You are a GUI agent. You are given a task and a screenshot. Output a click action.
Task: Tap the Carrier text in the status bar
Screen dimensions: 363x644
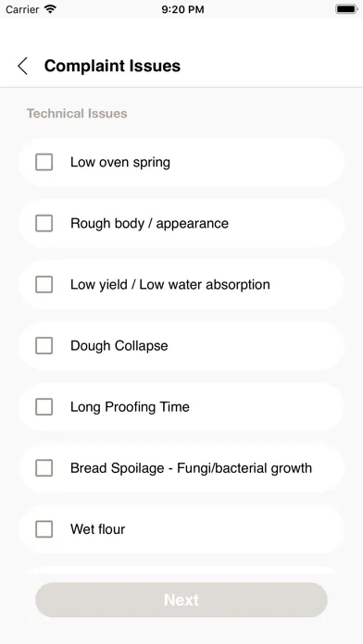[x=22, y=9]
